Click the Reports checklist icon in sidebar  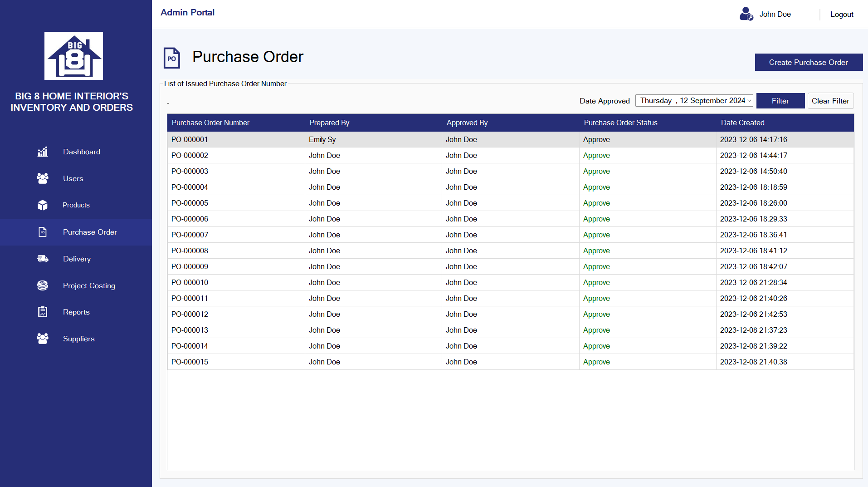click(x=43, y=312)
